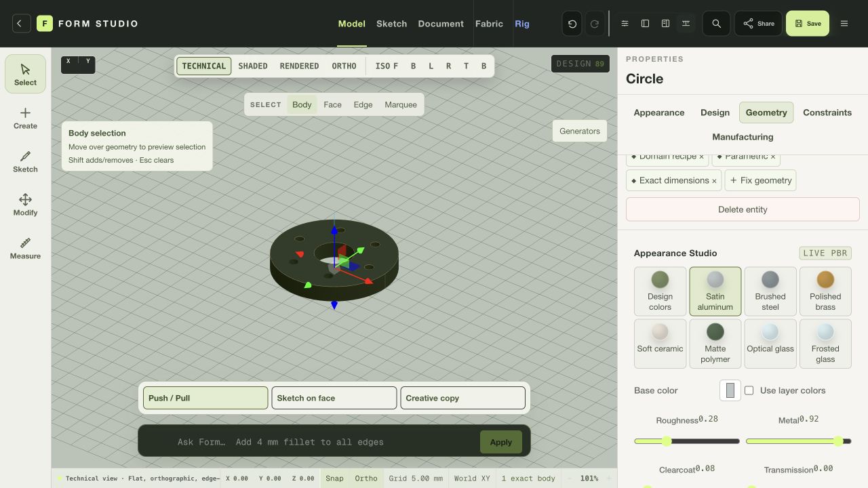Viewport: 868px width, 488px height.
Task: Click the Delete entity button
Action: (x=743, y=209)
